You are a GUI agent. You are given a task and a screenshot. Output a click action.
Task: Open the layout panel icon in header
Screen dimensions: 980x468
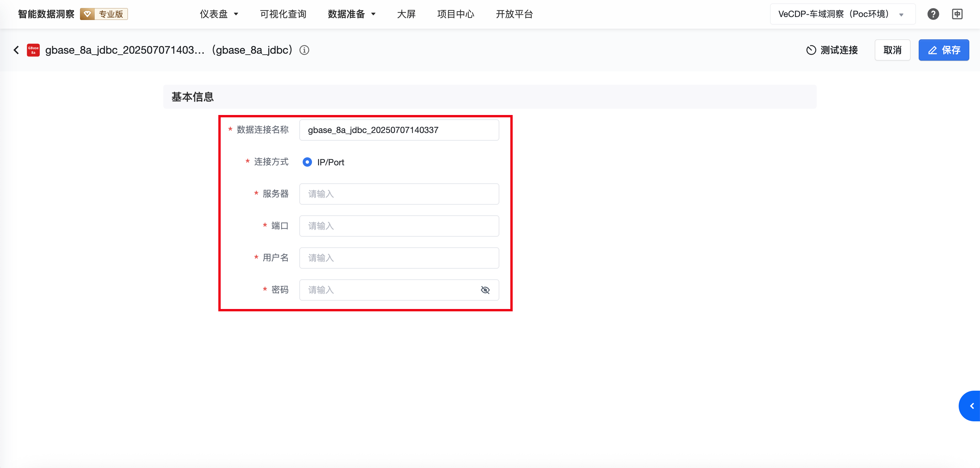click(957, 14)
